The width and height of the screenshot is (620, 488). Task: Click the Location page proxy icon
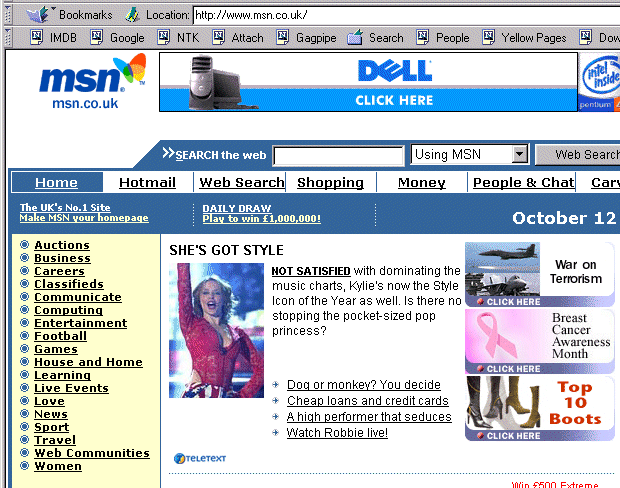pos(132,15)
